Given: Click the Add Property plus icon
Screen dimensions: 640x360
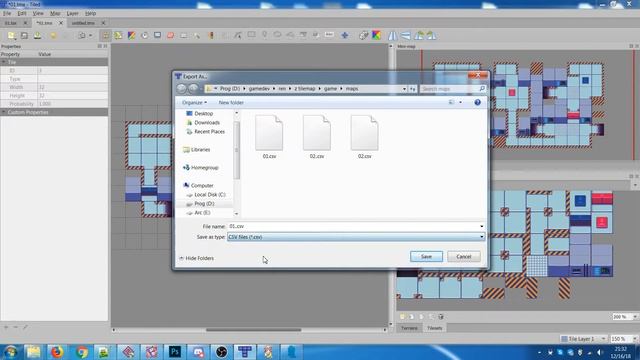Looking at the screenshot, I should click(6, 327).
